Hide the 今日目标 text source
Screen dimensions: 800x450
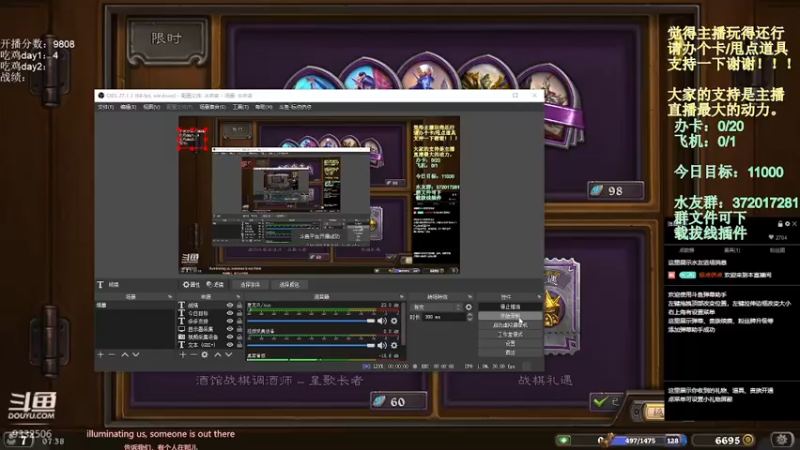(x=230, y=313)
